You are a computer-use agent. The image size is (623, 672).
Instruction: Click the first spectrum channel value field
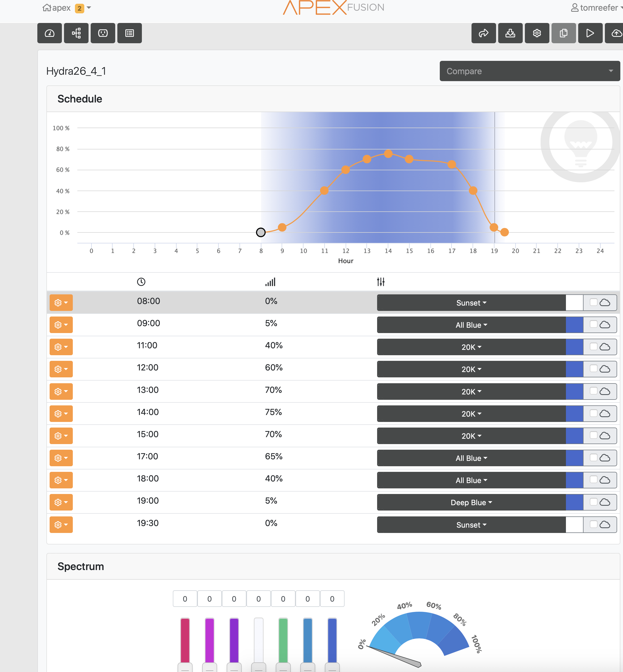[185, 599]
